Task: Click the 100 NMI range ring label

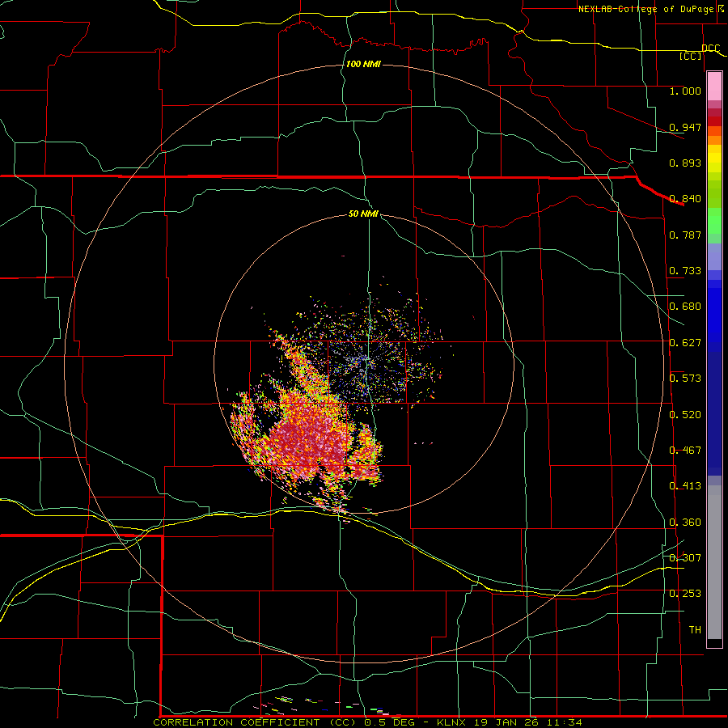Action: click(363, 64)
